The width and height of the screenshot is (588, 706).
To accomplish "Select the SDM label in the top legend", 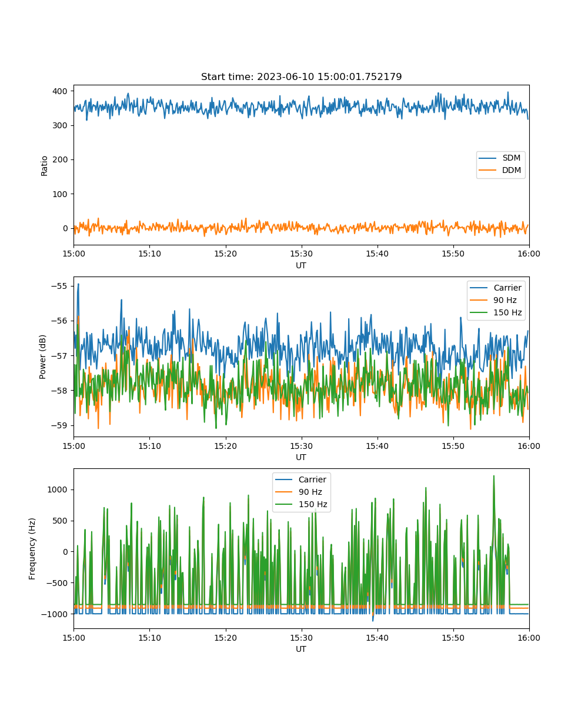I will click(x=510, y=158).
